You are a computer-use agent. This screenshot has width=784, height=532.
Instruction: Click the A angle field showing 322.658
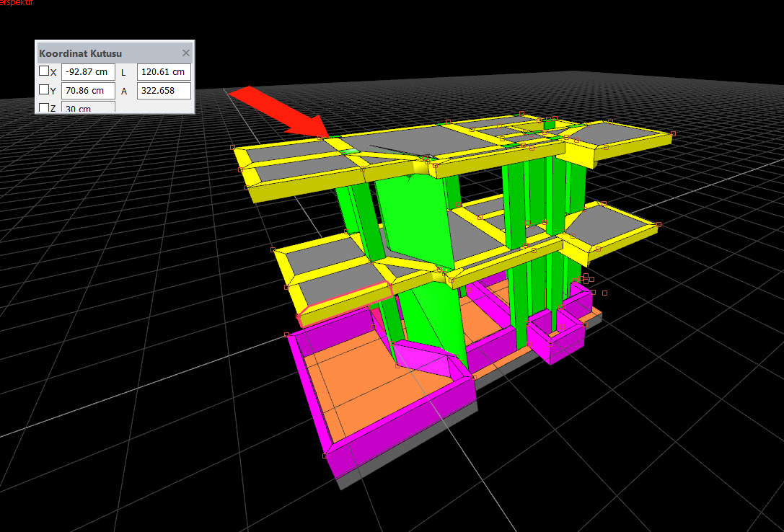coord(164,91)
